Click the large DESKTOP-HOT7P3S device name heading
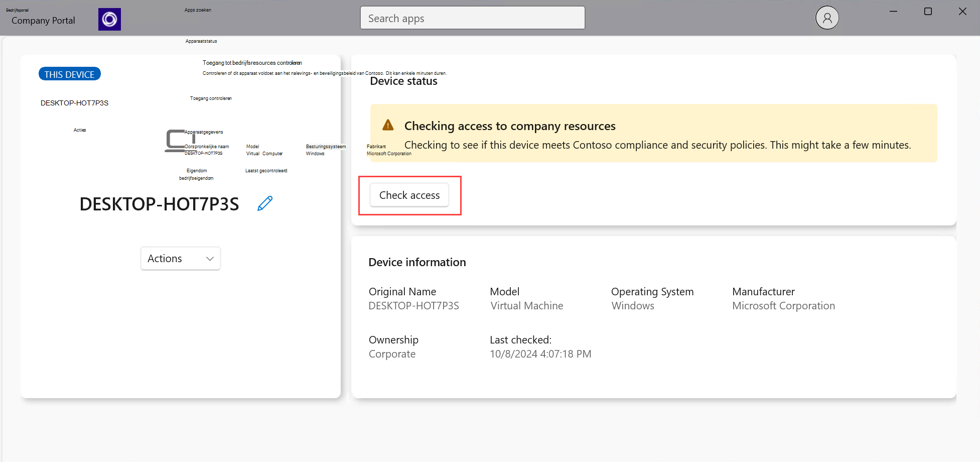 click(x=159, y=204)
